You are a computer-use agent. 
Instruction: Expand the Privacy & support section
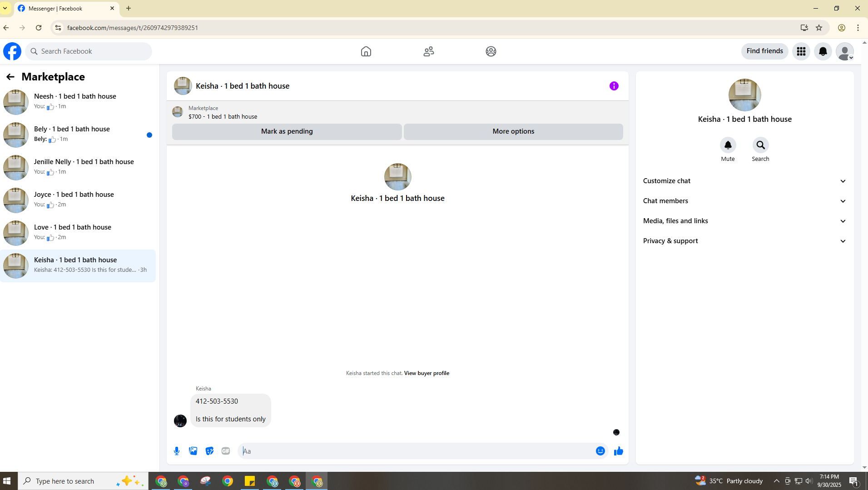coord(745,241)
